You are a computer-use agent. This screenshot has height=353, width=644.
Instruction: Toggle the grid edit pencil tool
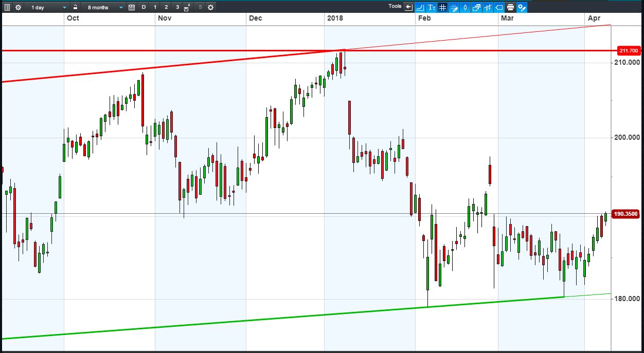454,7
